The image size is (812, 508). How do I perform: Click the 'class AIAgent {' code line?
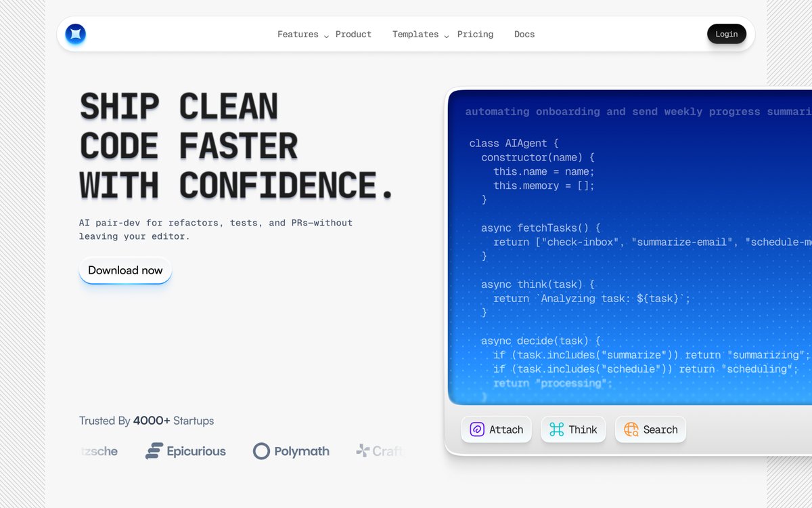click(514, 144)
